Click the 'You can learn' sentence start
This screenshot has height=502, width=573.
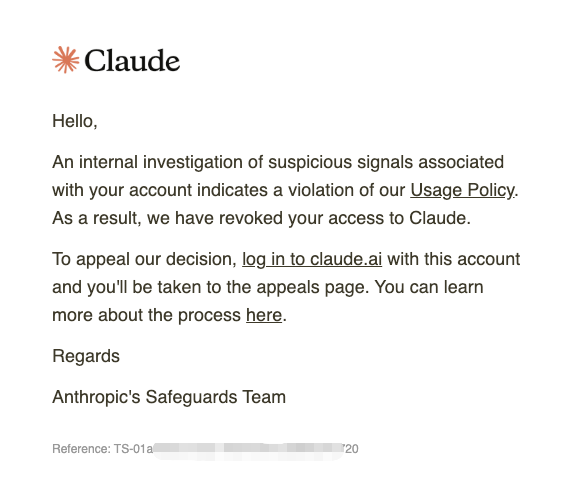(x=429, y=287)
